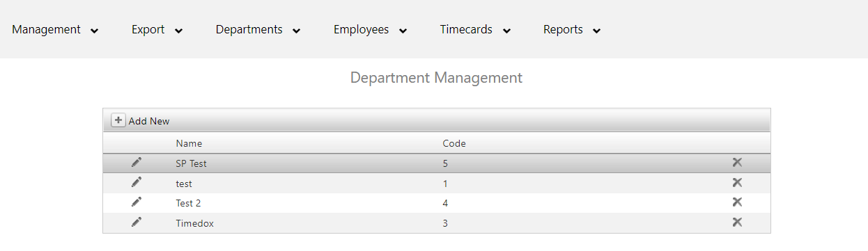The width and height of the screenshot is (868, 251).
Task: Select the SP Test row name
Action: pyautogui.click(x=191, y=164)
